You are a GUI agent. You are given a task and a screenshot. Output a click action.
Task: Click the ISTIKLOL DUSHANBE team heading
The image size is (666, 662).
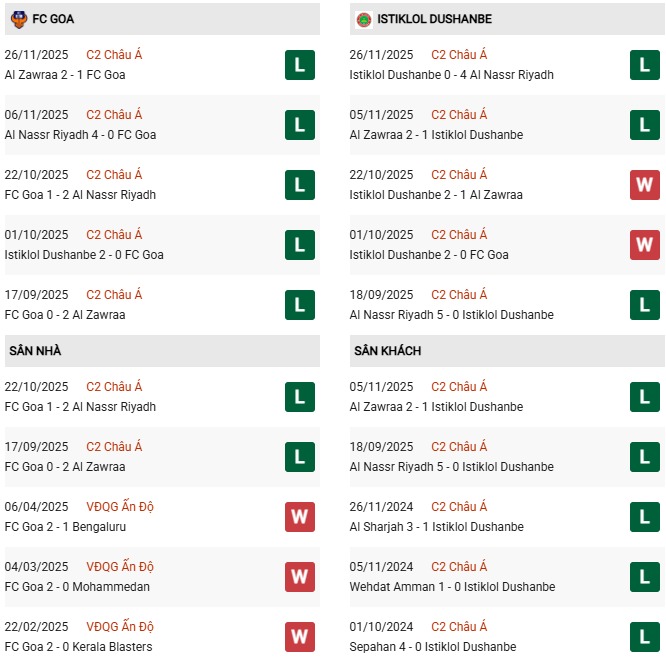click(x=435, y=19)
